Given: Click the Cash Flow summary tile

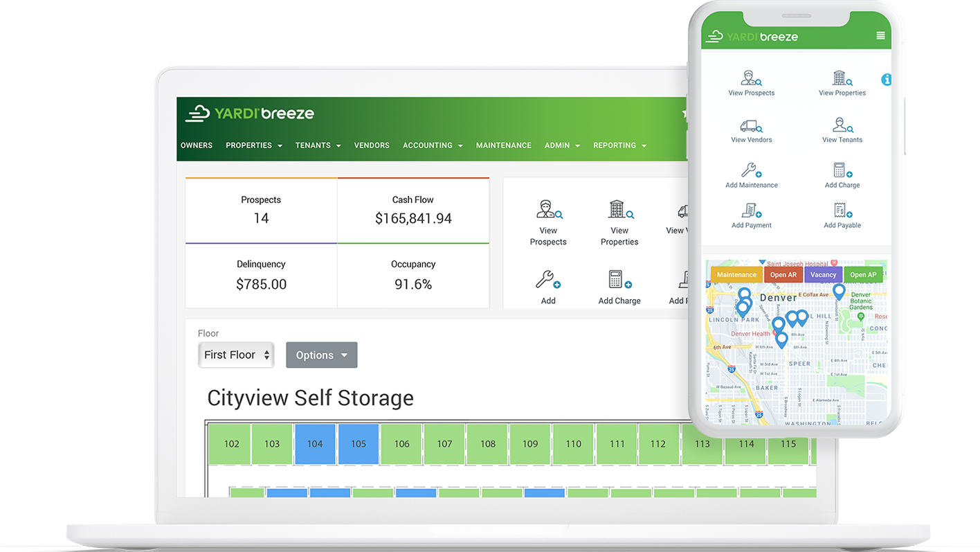Looking at the screenshot, I should coord(413,211).
